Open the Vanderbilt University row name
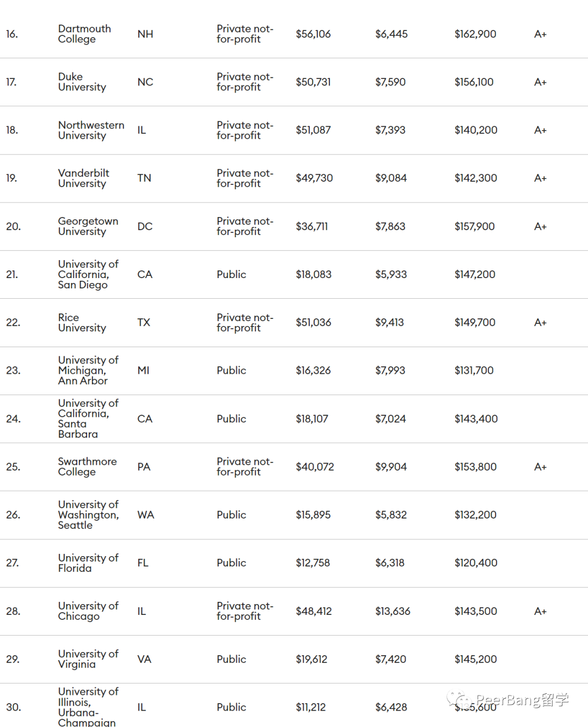Image resolution: width=588 pixels, height=727 pixels. (83, 178)
